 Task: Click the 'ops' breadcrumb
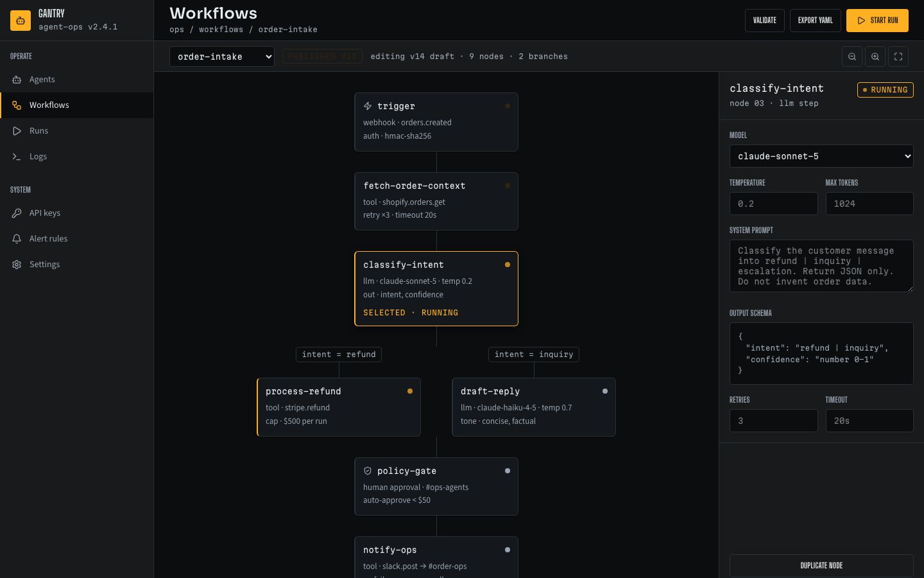pos(177,30)
